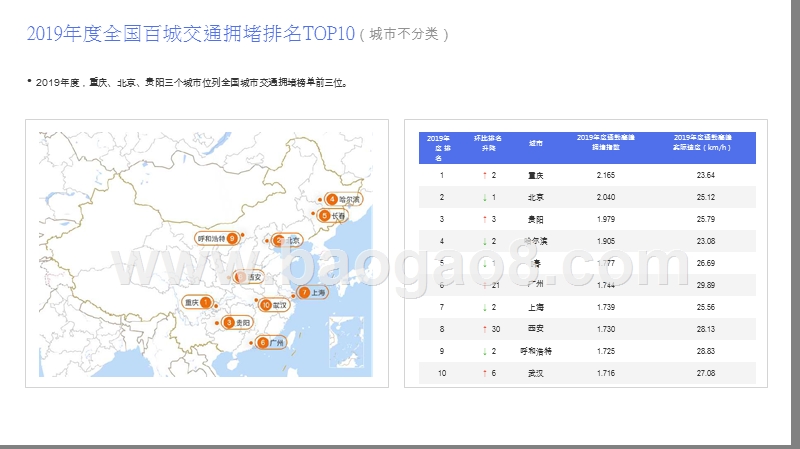Screen dimensions: 800x449
Task: Click the 2019年度排名 column header
Action: point(439,148)
